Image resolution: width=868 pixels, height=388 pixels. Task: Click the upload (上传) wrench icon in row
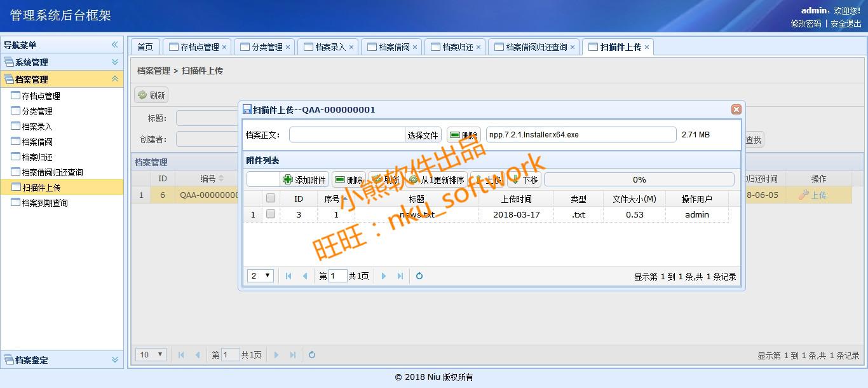point(803,195)
